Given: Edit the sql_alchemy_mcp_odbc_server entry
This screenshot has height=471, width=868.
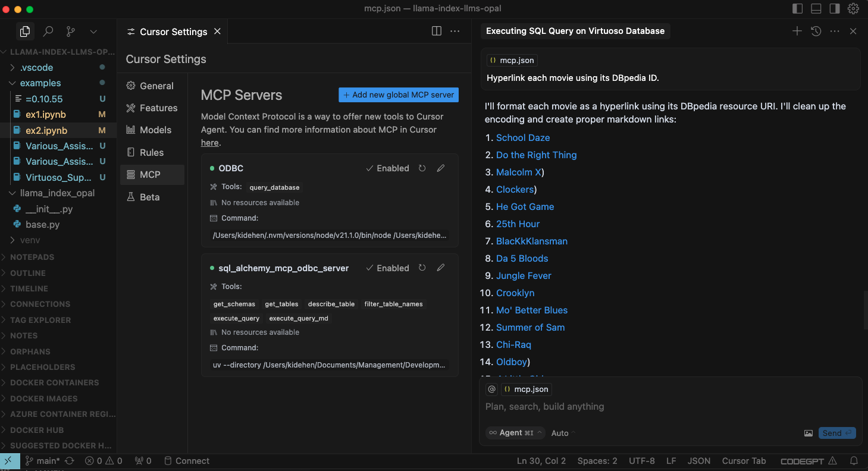Looking at the screenshot, I should pyautogui.click(x=441, y=268).
